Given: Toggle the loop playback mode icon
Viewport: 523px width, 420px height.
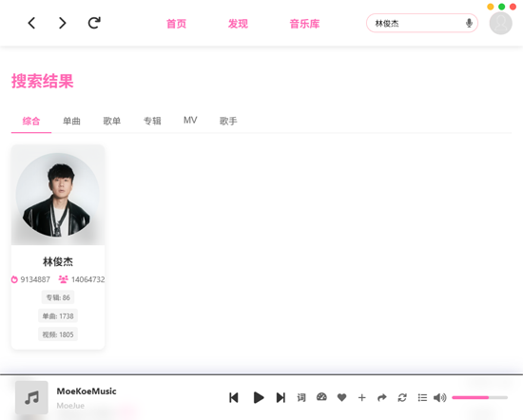Looking at the screenshot, I should click(x=402, y=397).
